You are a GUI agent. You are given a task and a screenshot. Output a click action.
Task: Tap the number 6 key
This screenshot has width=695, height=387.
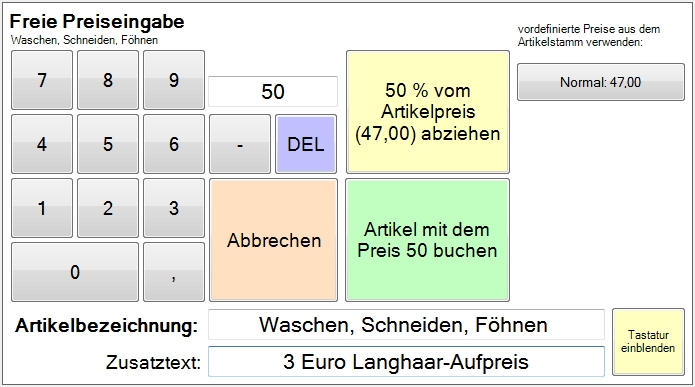click(x=174, y=144)
